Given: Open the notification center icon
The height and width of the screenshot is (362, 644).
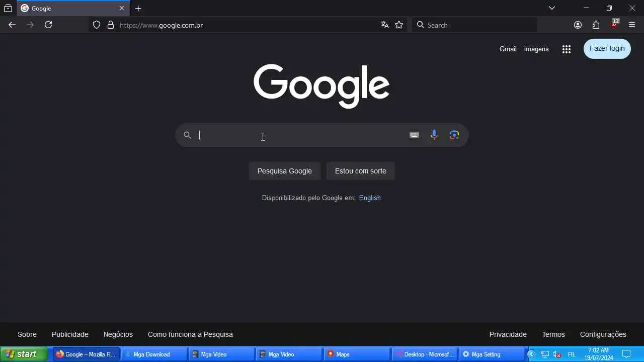Looking at the screenshot, I should 626,354.
